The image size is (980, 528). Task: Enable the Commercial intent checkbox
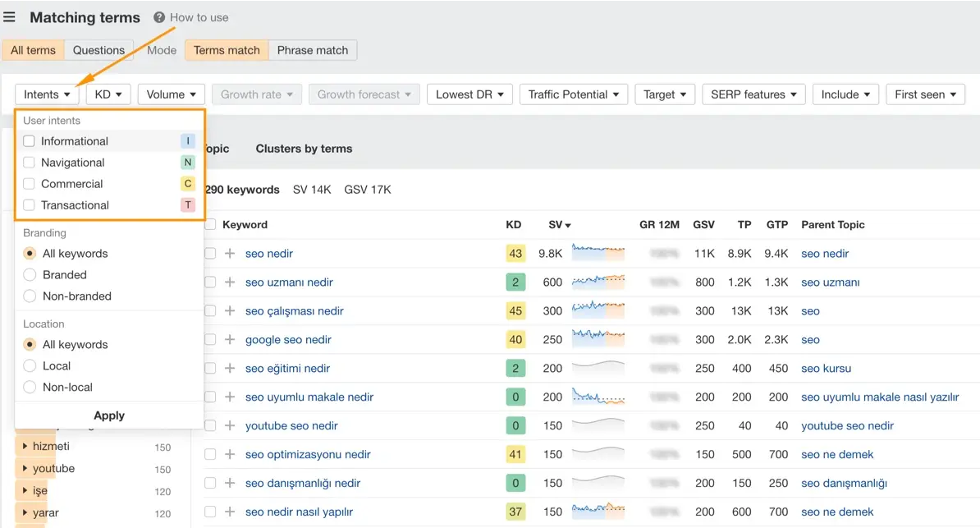(30, 184)
